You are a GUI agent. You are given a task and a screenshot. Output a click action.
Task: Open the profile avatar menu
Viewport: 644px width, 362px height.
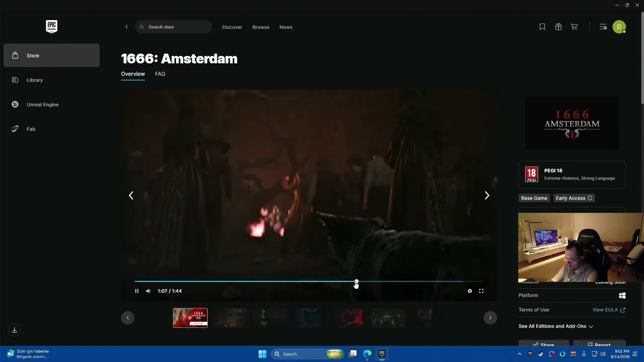tap(619, 27)
